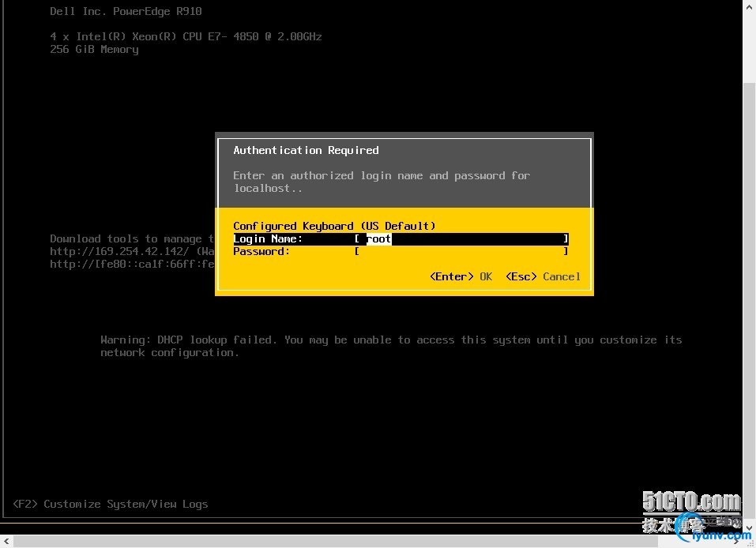Click the Configured Keyboard (US Default) label
The width and height of the screenshot is (756, 548).
pos(334,226)
